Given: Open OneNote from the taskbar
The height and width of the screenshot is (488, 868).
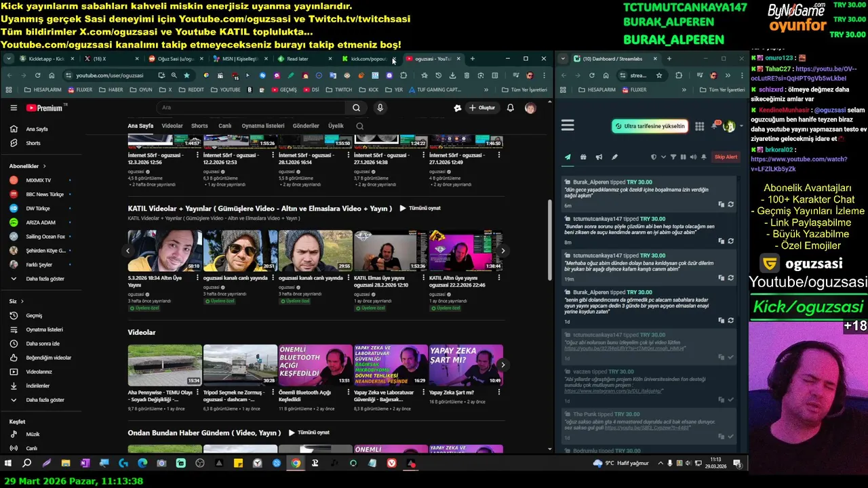Looking at the screenshot, I should tap(85, 463).
